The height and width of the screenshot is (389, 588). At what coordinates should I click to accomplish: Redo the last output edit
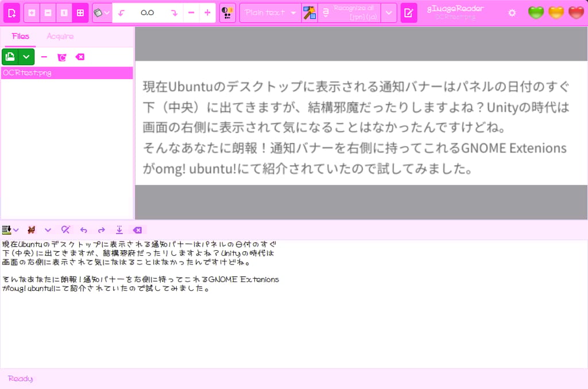click(x=101, y=229)
